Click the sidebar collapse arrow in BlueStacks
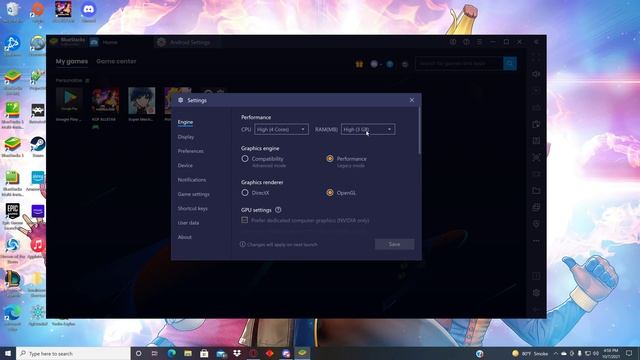 [536, 42]
